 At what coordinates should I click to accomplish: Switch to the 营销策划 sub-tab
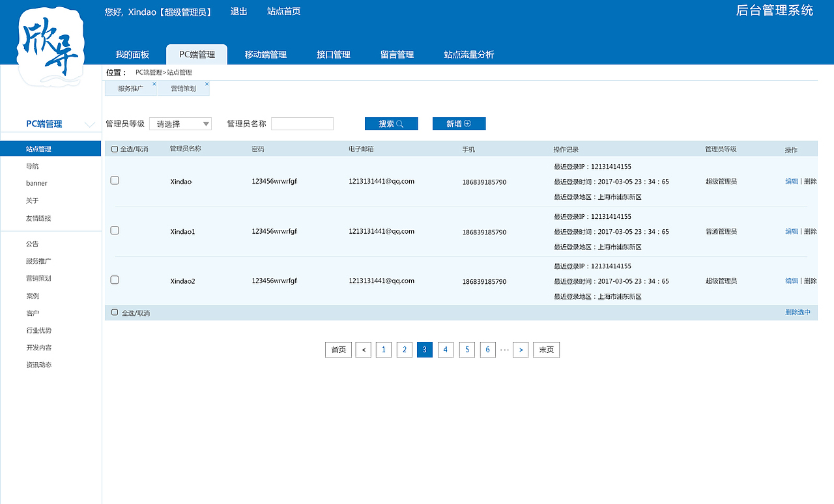pyautogui.click(x=183, y=89)
